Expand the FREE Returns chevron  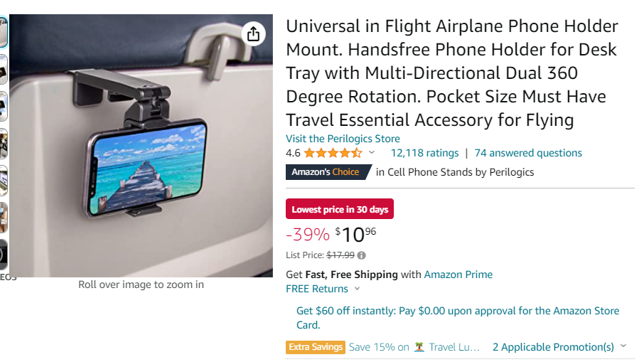[357, 289]
